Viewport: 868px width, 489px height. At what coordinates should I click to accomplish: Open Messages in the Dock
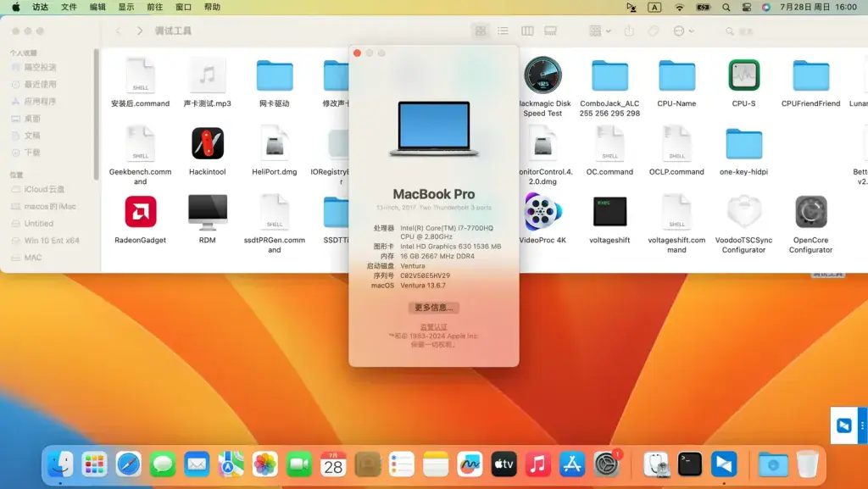163,464
